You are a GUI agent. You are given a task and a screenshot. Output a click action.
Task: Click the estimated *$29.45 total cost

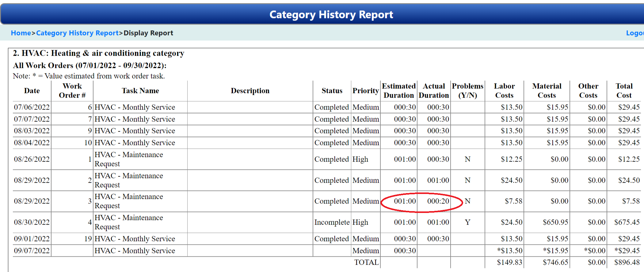tap(627, 251)
